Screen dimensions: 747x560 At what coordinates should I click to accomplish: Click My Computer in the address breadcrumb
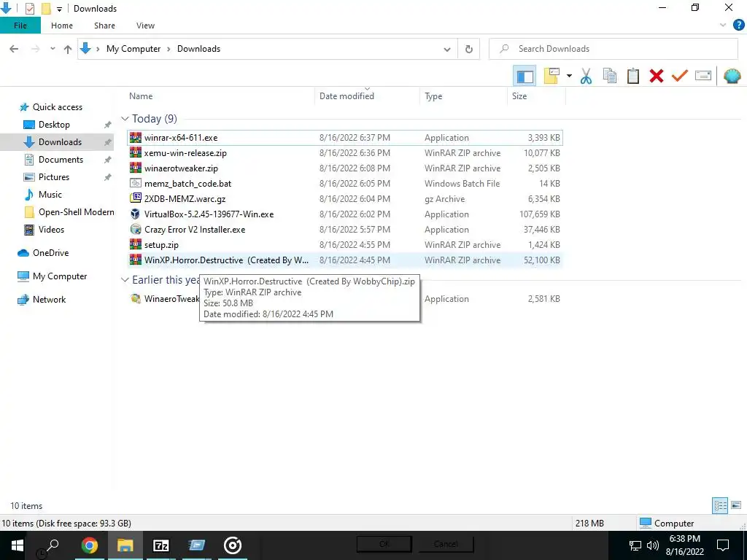click(x=133, y=49)
